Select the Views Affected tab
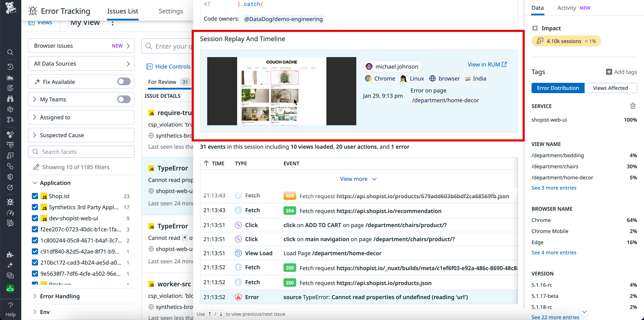 610,88
